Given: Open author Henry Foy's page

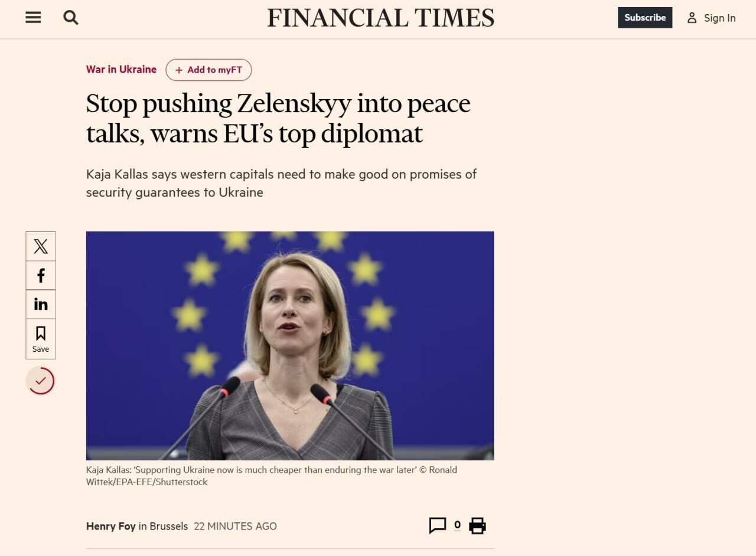Looking at the screenshot, I should pos(111,526).
